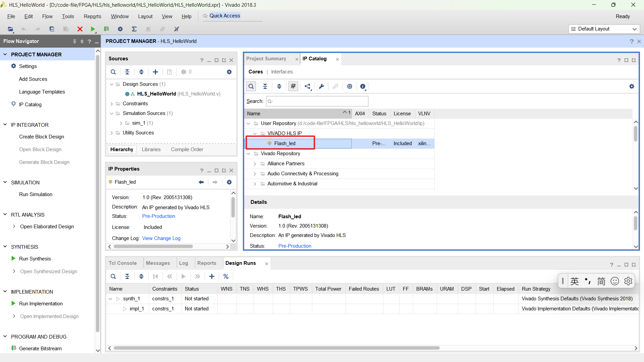Image resolution: width=644 pixels, height=362 pixels.
Task: Open the Reports menu
Action: tap(92, 16)
